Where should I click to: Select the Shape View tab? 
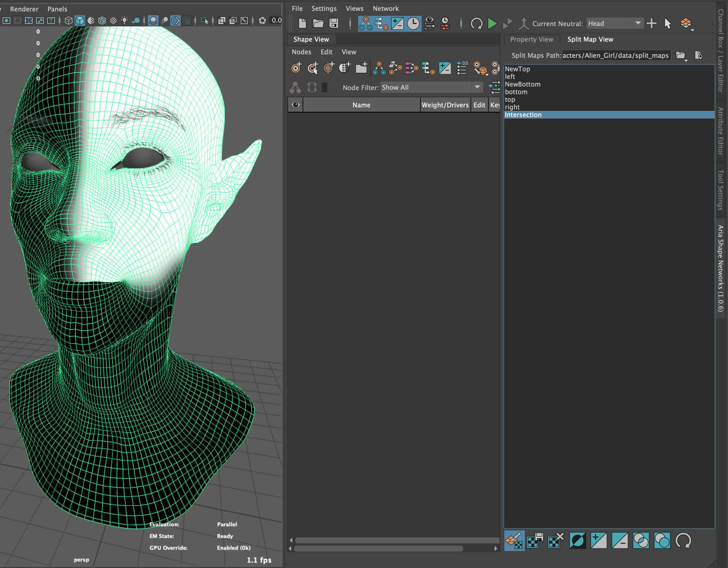[x=311, y=39]
